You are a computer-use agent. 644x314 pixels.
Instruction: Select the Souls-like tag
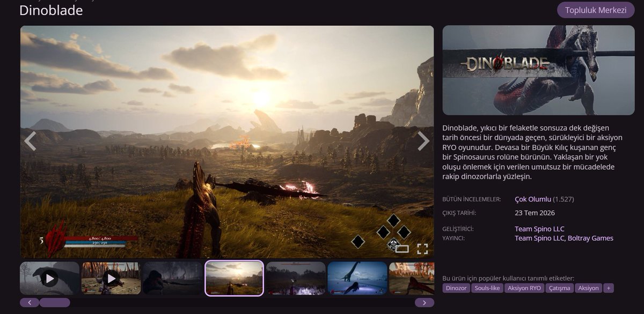pos(487,288)
